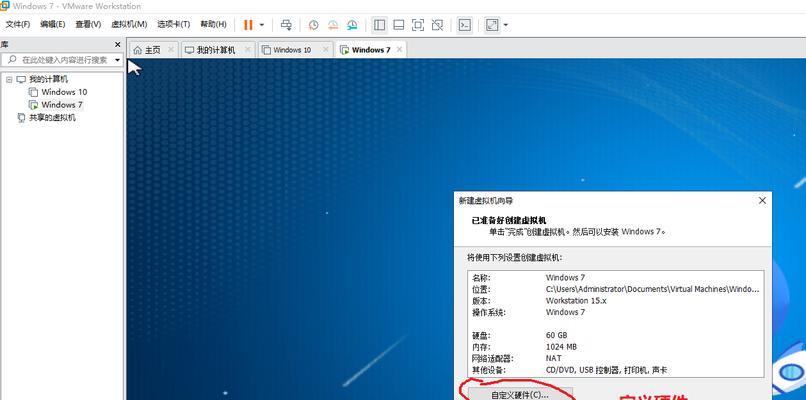Close the 新建虚拟机向导 dialog
The image size is (806, 400).
[x=762, y=201]
